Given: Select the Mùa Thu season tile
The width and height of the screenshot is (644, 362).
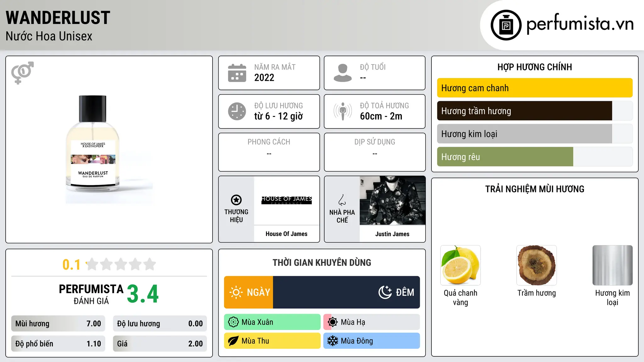Looking at the screenshot, I should [272, 341].
